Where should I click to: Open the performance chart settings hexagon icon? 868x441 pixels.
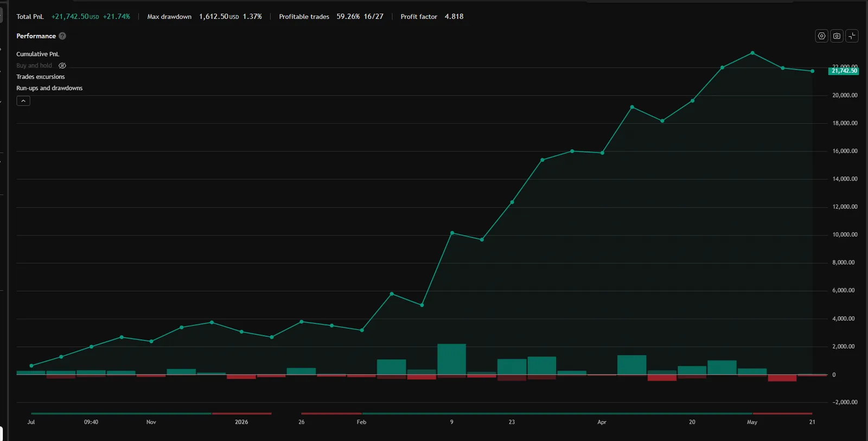[821, 36]
